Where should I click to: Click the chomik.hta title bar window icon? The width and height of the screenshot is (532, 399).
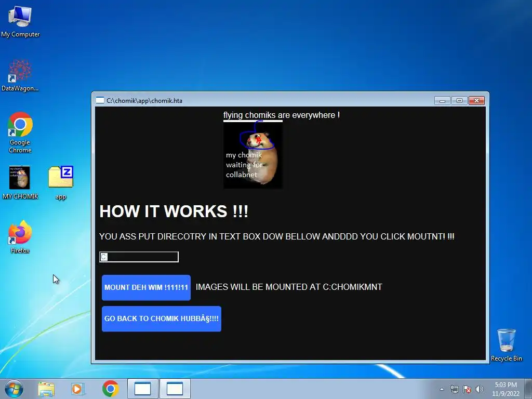[x=100, y=100]
